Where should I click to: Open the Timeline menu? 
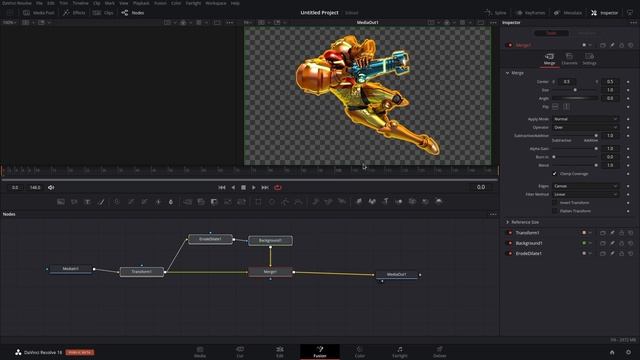[80, 3]
